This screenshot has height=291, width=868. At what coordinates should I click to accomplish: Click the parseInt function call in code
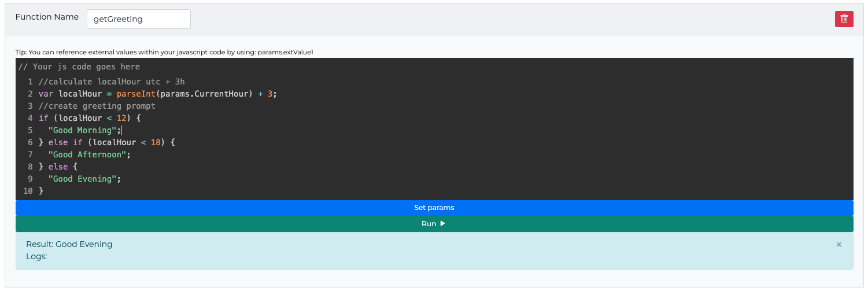136,94
